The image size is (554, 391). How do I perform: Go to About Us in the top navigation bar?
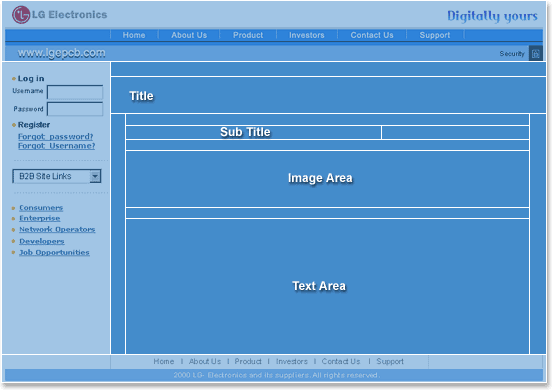(189, 35)
